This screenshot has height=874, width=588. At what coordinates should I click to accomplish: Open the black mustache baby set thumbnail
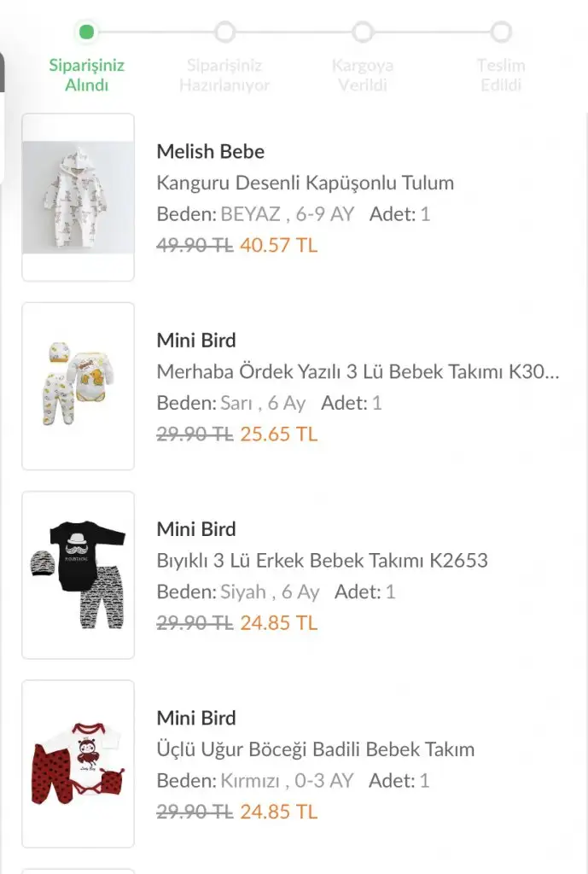pyautogui.click(x=78, y=574)
